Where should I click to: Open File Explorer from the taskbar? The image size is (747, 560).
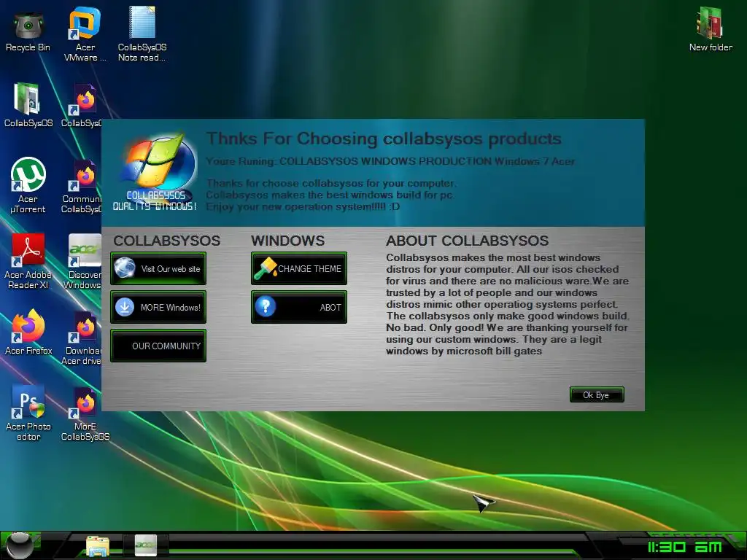coord(98,545)
